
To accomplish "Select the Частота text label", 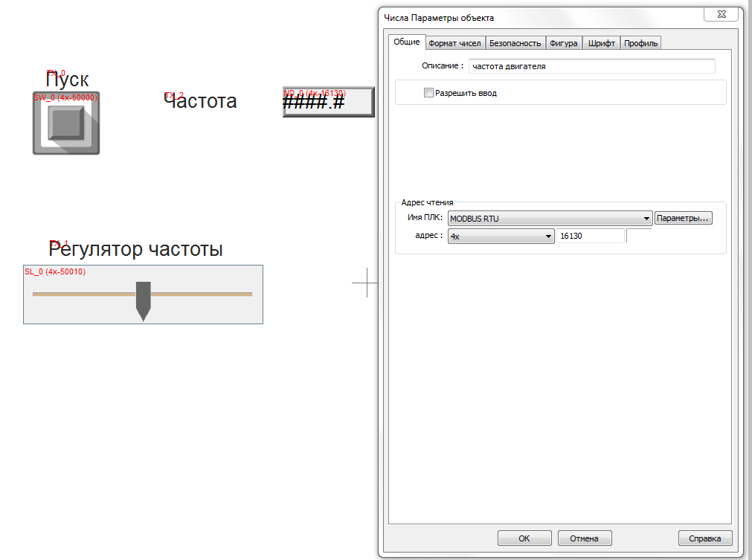I will [200, 101].
